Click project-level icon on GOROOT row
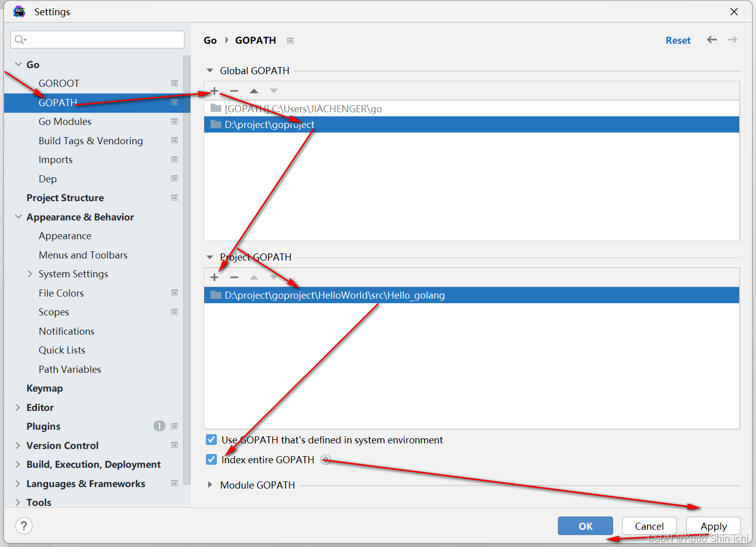 pos(174,83)
